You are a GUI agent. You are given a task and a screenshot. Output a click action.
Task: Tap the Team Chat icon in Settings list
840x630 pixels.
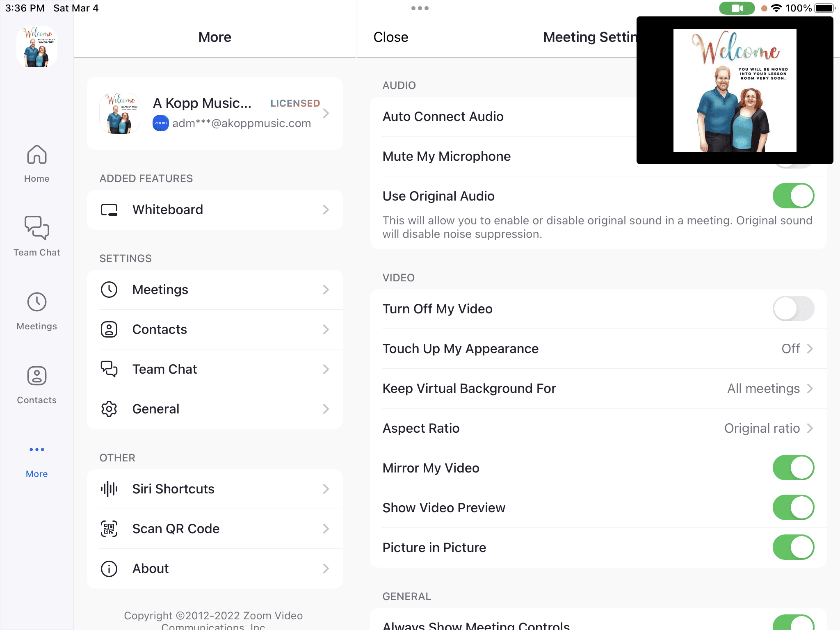click(x=109, y=369)
